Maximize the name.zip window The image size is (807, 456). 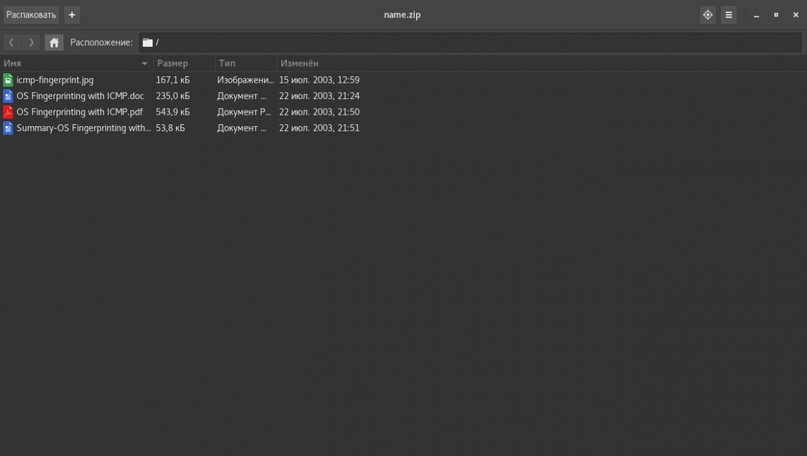(776, 15)
